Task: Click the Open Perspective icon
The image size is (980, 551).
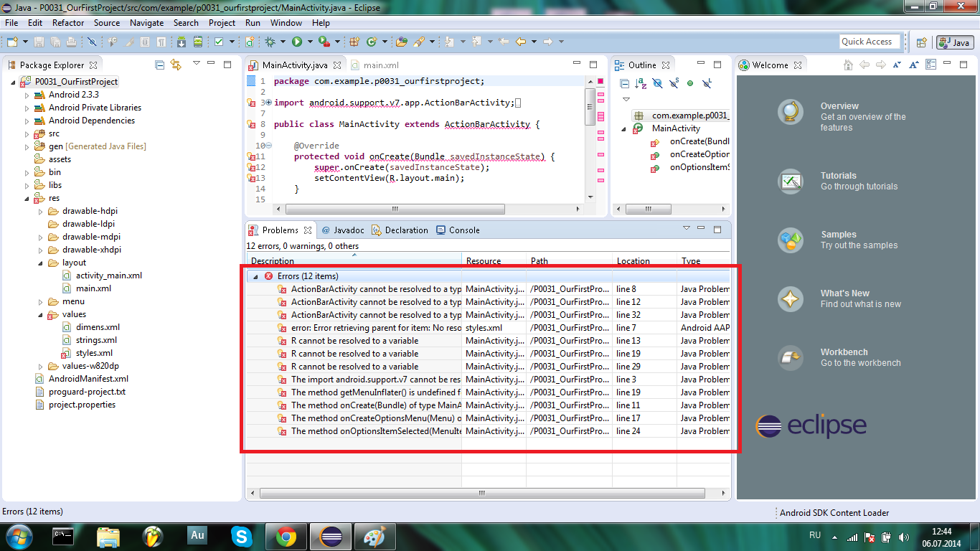Action: tap(922, 42)
